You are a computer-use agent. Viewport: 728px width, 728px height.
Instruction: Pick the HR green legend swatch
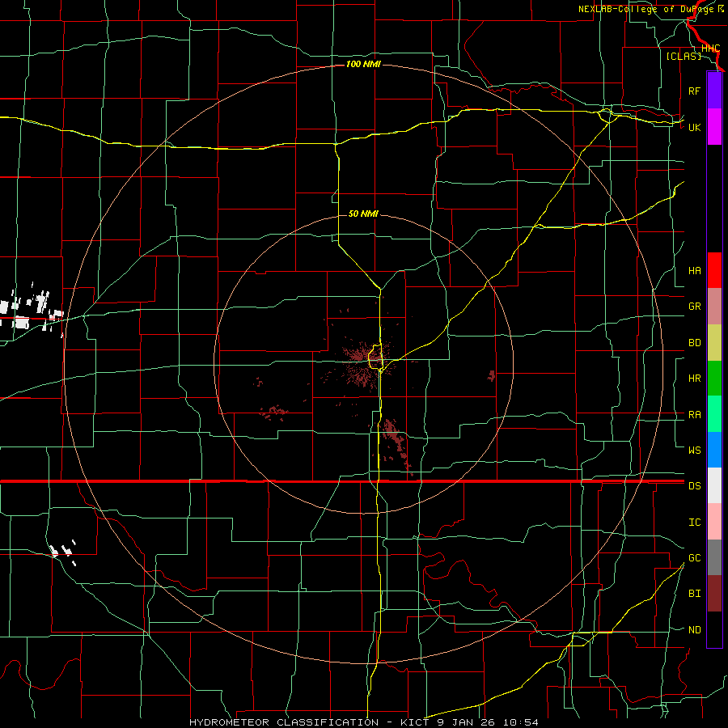pos(714,379)
